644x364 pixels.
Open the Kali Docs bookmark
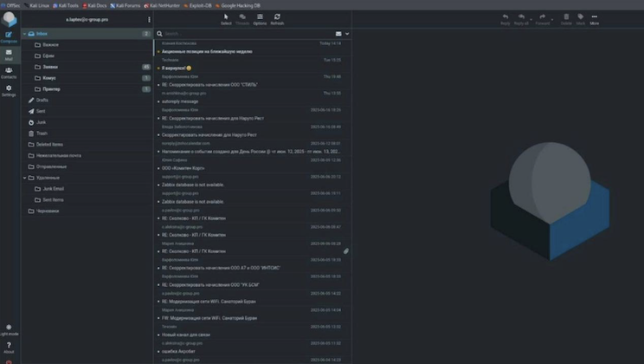(95, 4)
